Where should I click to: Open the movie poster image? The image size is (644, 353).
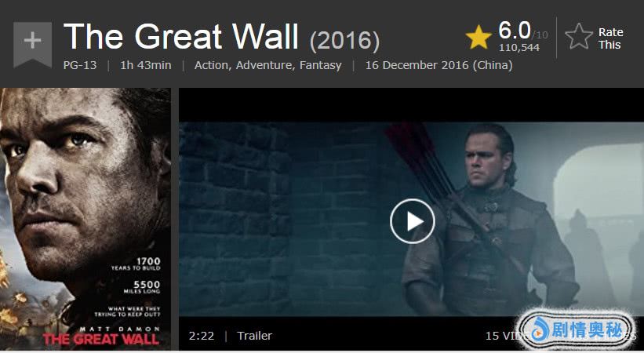tap(86, 219)
